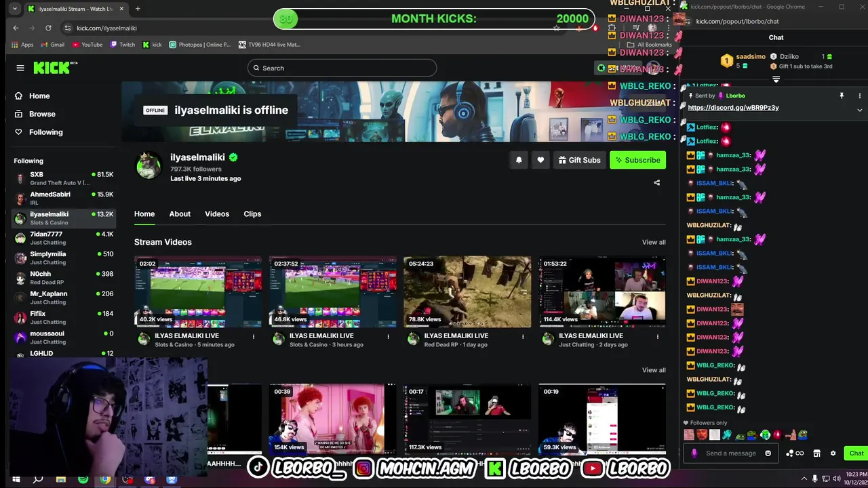Open the chat shop icon
Image resolution: width=868 pixels, height=488 pixels.
816,453
